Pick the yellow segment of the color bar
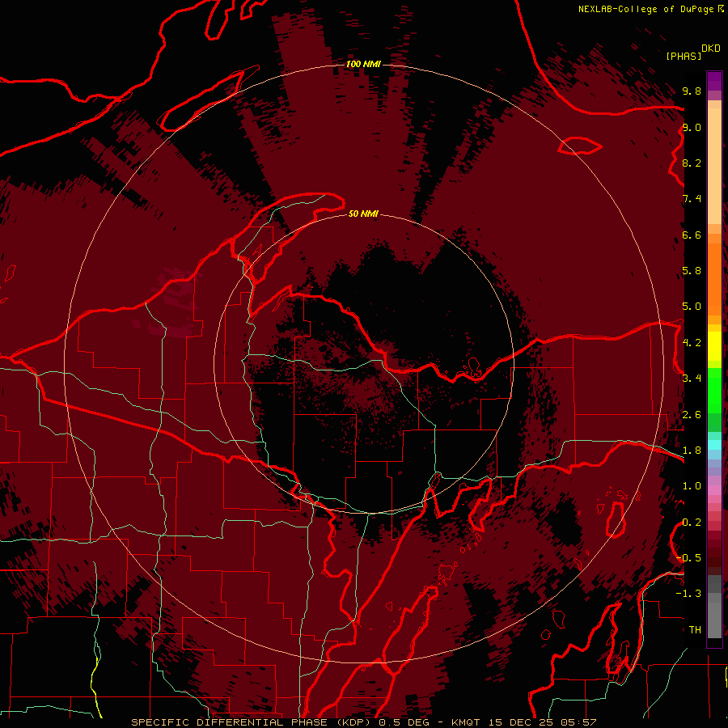Viewport: 728px width, 728px height. coord(714,346)
